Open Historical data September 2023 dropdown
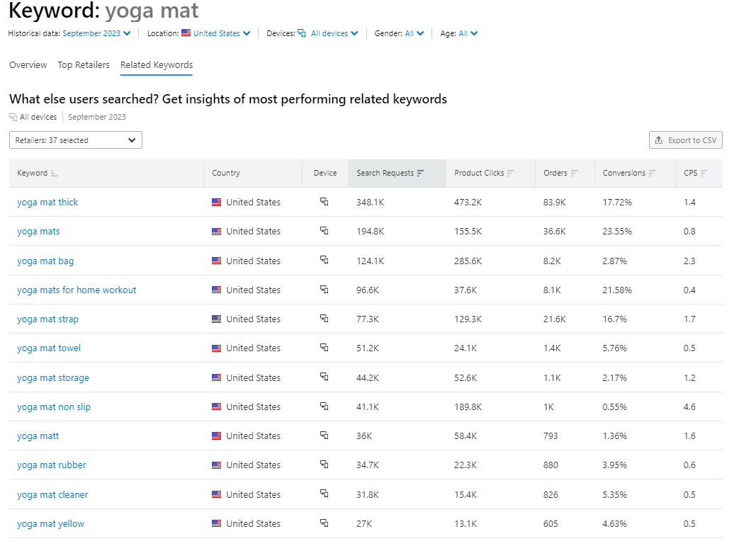The height and width of the screenshot is (546, 756). click(96, 33)
